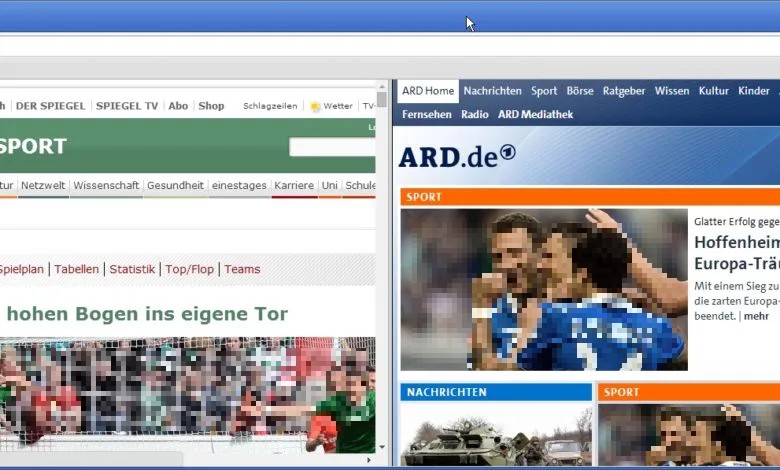The height and width of the screenshot is (470, 780).
Task: Open the Karriere section
Action: pos(294,186)
